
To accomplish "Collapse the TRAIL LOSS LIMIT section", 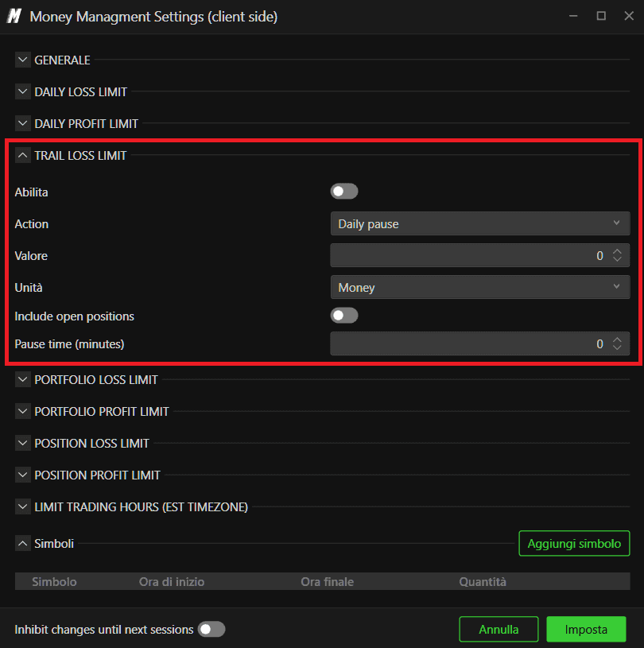I will [x=23, y=155].
